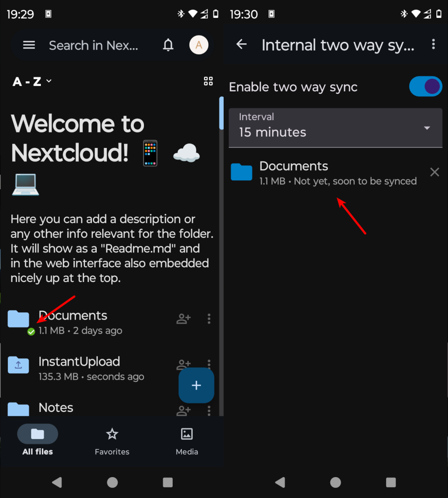This screenshot has width=448, height=498.
Task: Open more options for Documents folder
Action: (209, 319)
